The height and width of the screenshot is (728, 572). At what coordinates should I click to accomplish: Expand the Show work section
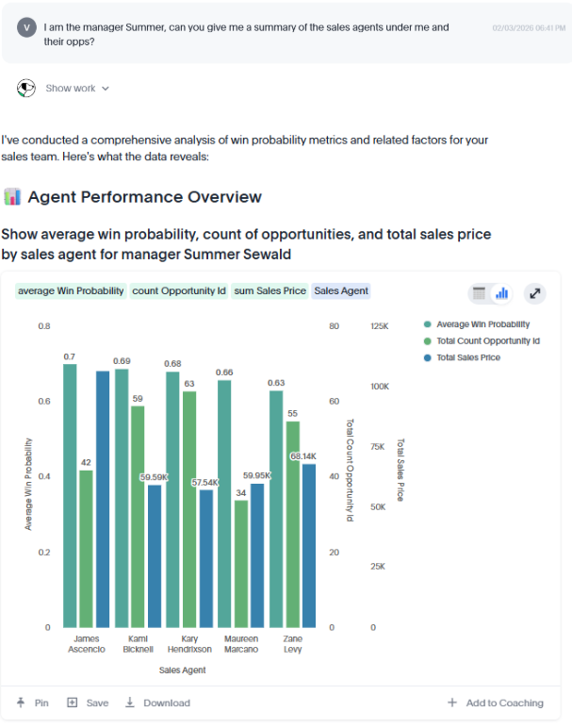tap(77, 89)
